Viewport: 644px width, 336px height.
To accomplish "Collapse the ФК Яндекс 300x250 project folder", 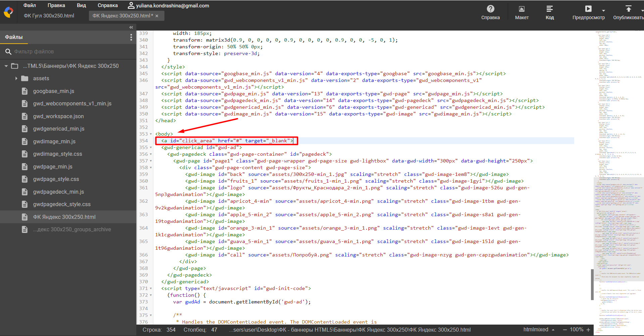I will coord(6,66).
